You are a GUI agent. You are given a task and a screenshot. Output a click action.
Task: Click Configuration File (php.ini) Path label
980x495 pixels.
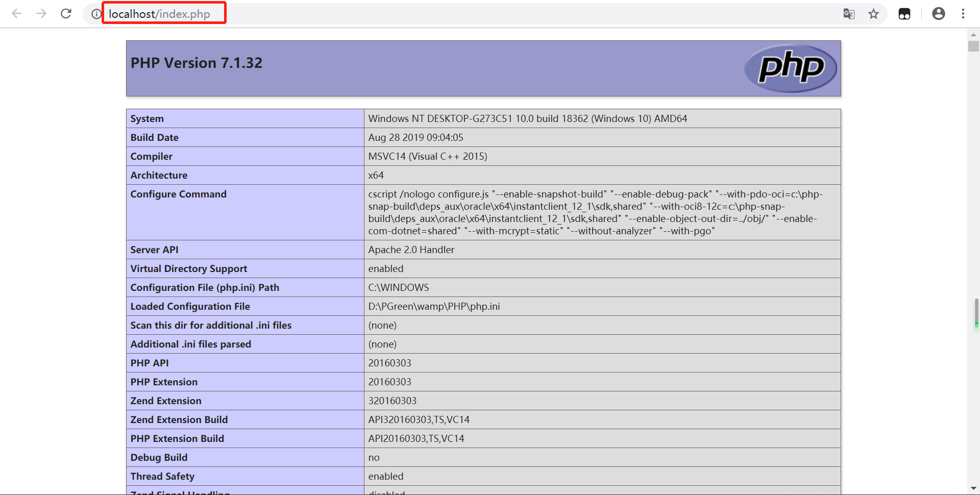coord(205,287)
